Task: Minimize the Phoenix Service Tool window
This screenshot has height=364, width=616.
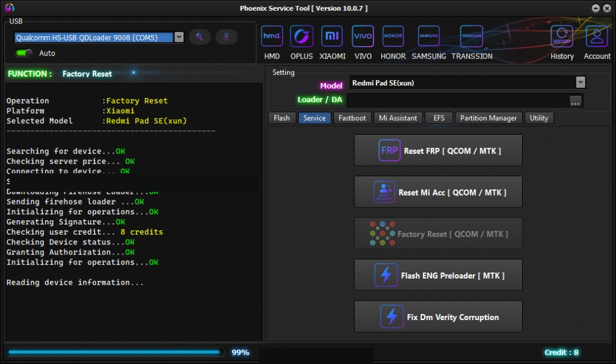Action: point(596,8)
